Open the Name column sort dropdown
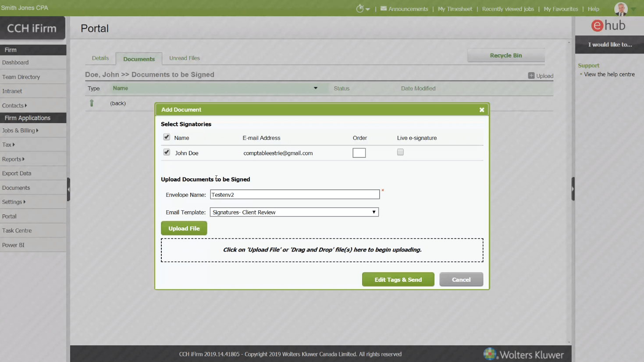The image size is (644, 362). pyautogui.click(x=316, y=88)
